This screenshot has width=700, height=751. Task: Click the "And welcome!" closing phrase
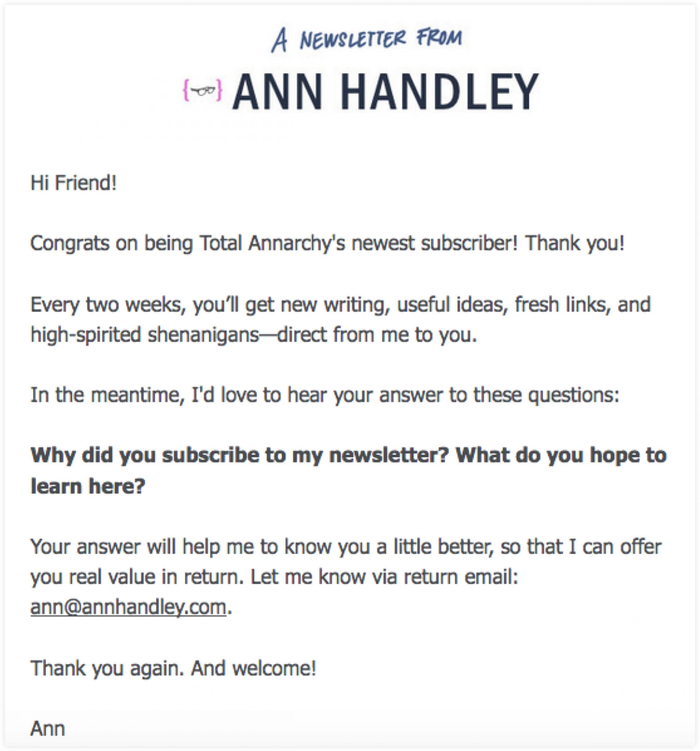(x=253, y=668)
